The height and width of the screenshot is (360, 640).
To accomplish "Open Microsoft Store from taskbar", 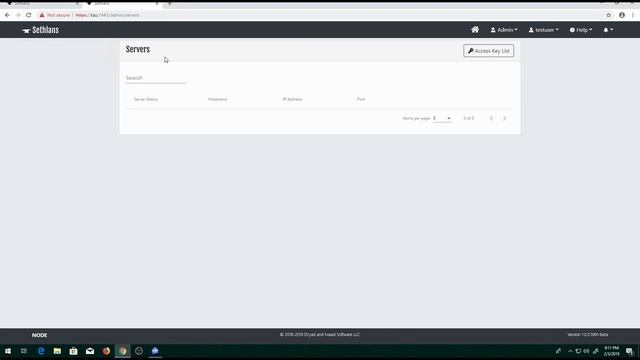I will click(73, 351).
